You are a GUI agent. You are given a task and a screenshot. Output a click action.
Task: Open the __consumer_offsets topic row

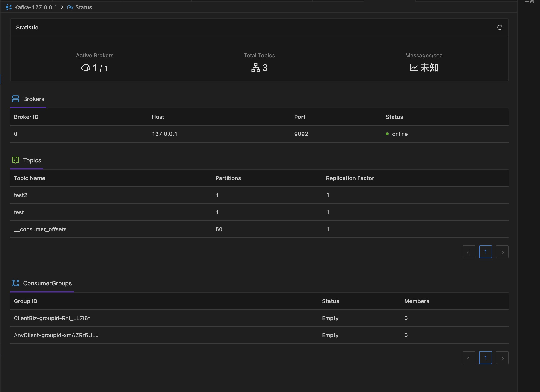pos(40,229)
